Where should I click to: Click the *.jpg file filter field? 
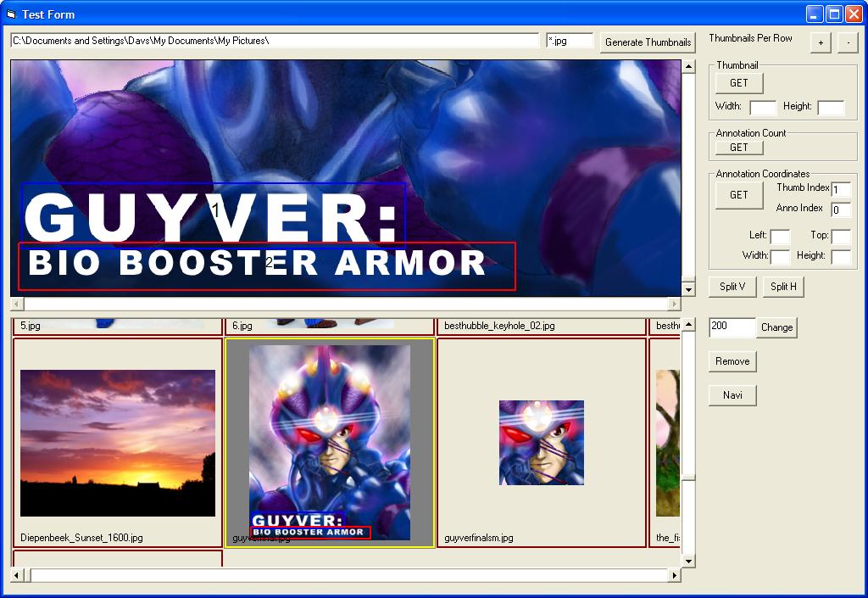(x=569, y=41)
